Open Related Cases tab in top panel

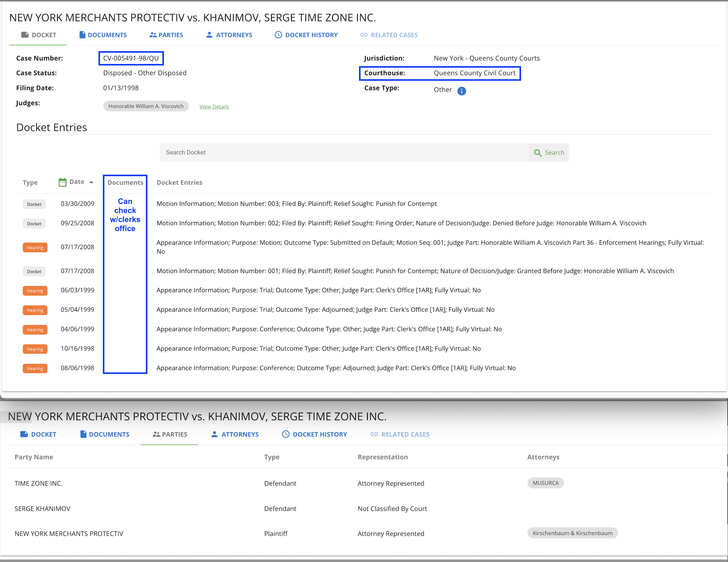389,35
